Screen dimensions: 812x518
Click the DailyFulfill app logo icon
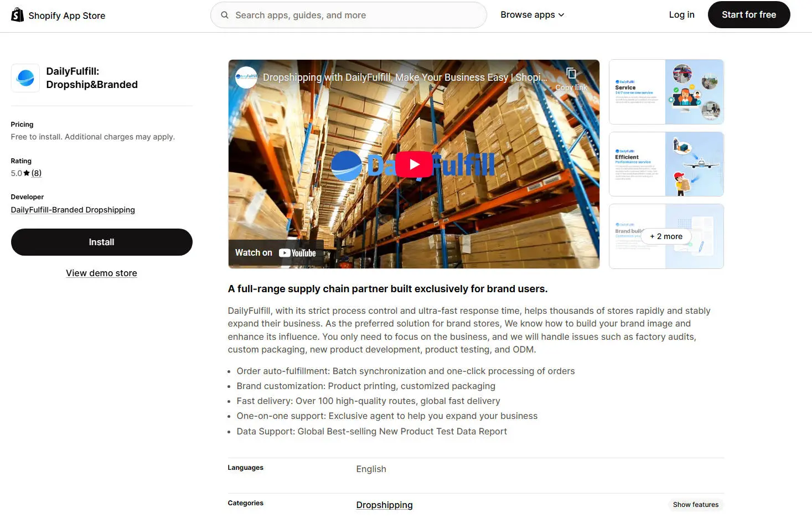pyautogui.click(x=25, y=78)
